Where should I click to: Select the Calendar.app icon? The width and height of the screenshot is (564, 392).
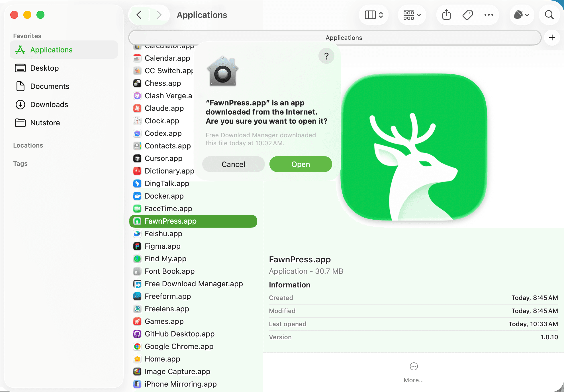pyautogui.click(x=137, y=58)
